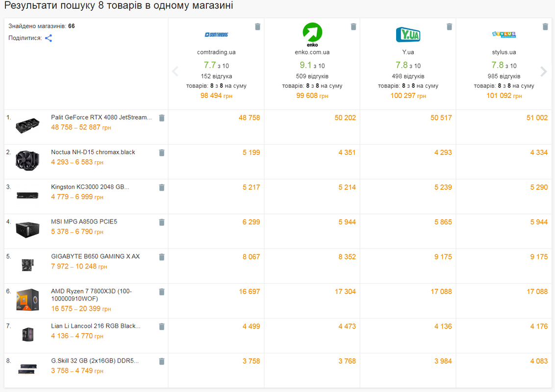Click price 5 290 for Kingston at stylus
The image size is (555, 392).
(x=539, y=187)
